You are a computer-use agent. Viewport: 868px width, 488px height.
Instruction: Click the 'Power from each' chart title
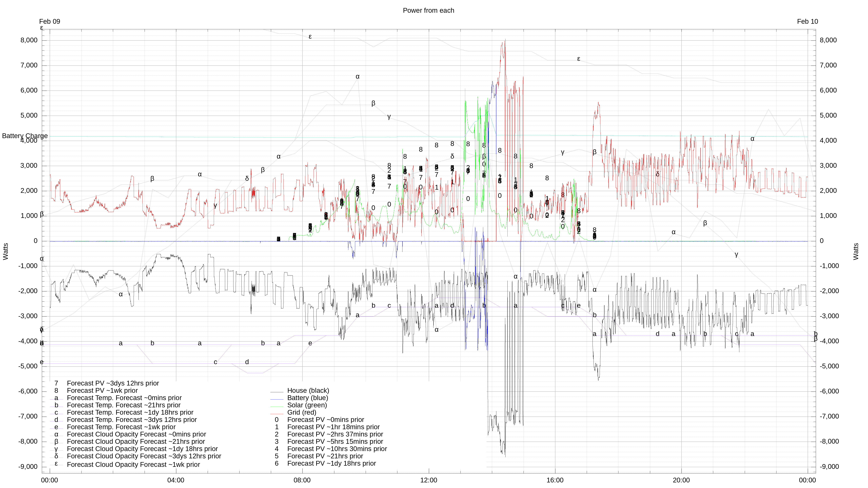428,11
